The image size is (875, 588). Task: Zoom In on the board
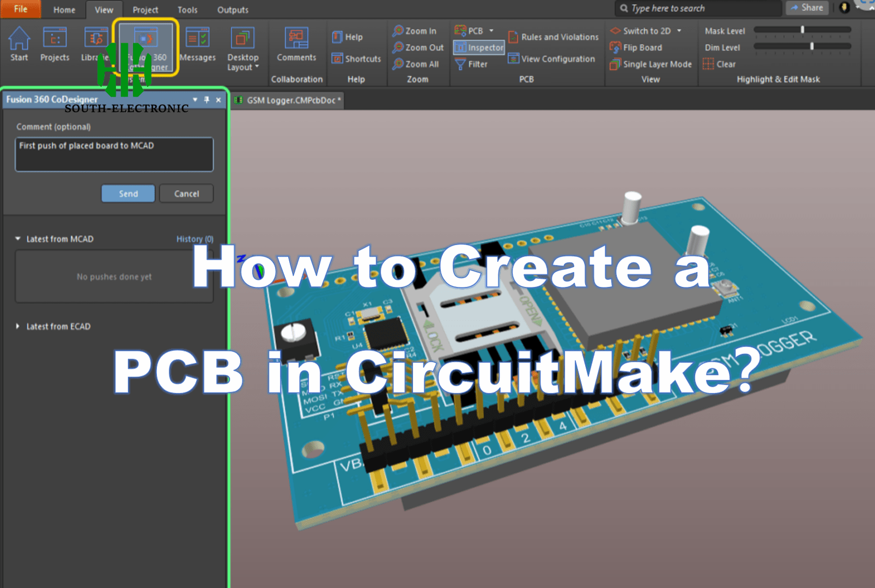click(x=415, y=31)
